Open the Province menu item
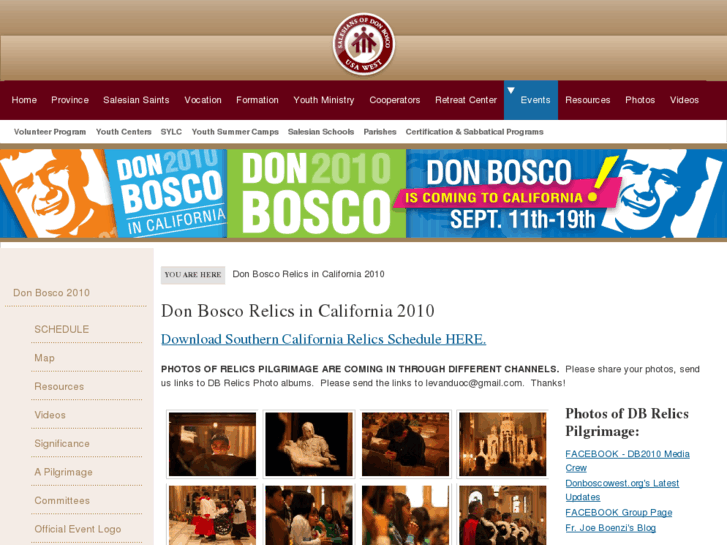Image resolution: width=727 pixels, height=545 pixels. tap(70, 100)
